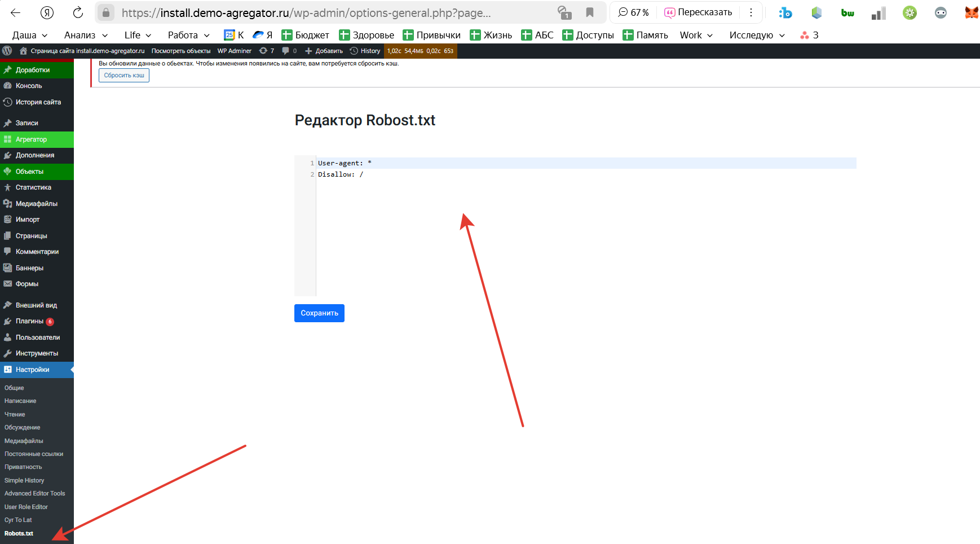The width and height of the screenshot is (980, 544).
Task: Click the bookmark icon in address bar
Action: click(x=590, y=12)
